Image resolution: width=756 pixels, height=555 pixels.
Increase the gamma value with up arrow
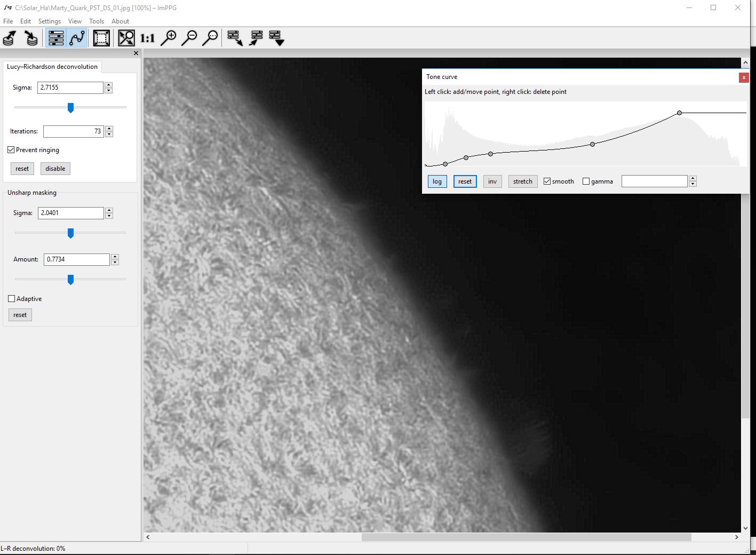[693, 178]
